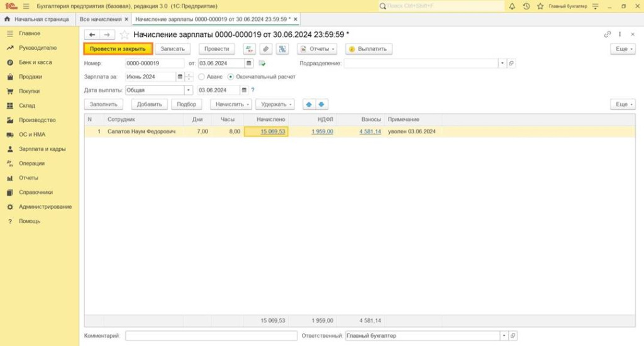Show the Дт/Кт postings icon
Screen dimensions: 644x346
(250, 49)
